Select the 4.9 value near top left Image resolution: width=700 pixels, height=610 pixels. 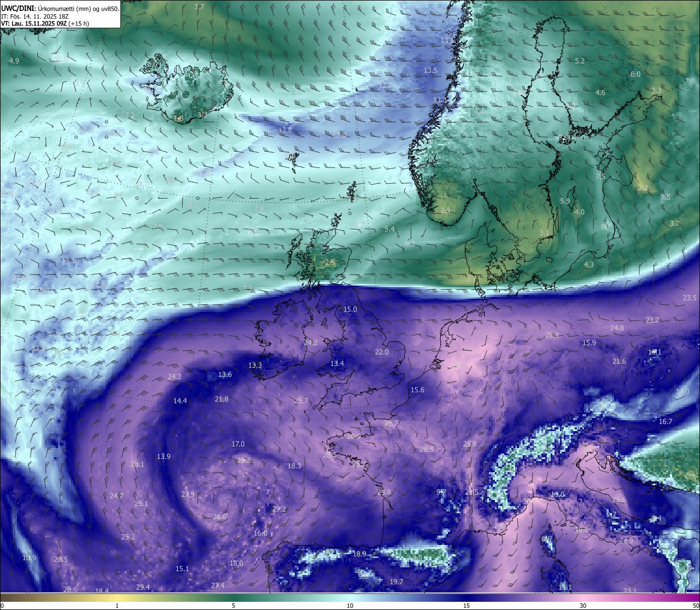(14, 61)
